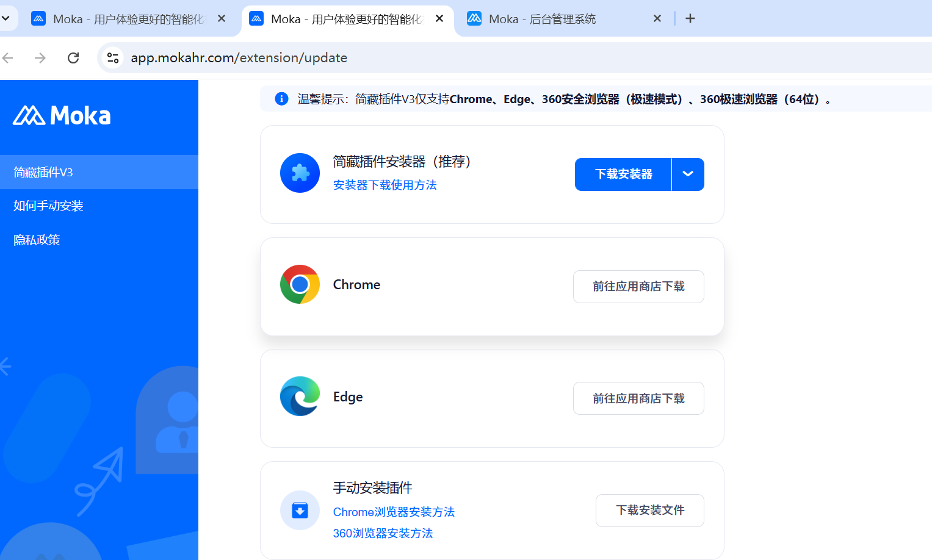Switch to Moka 后台管理系统 tab

[x=565, y=19]
